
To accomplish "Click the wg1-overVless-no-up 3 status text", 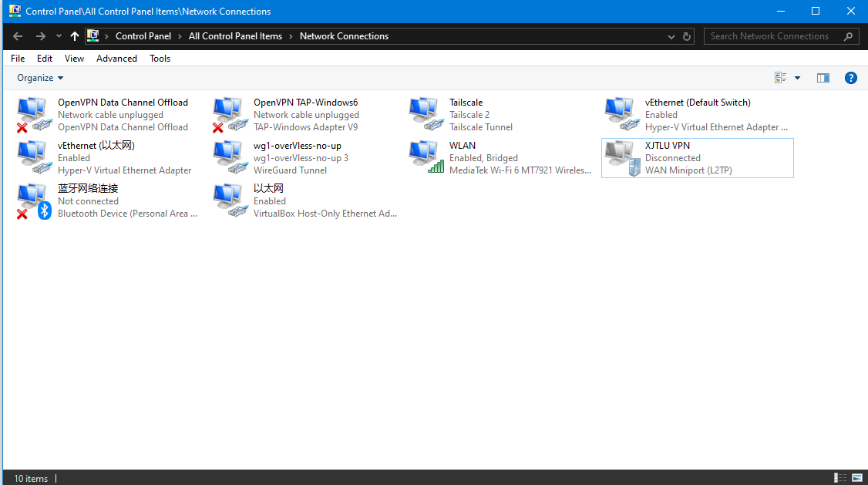I will 301,158.
